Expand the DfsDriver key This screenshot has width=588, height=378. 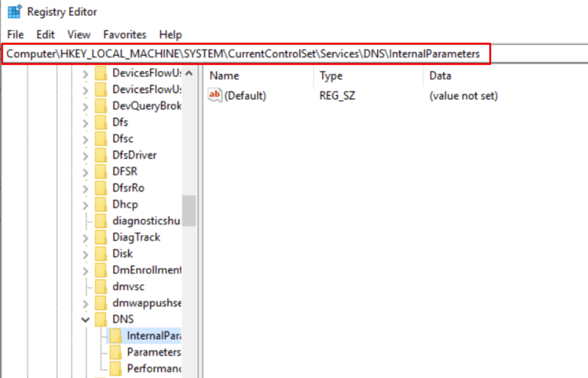[85, 156]
